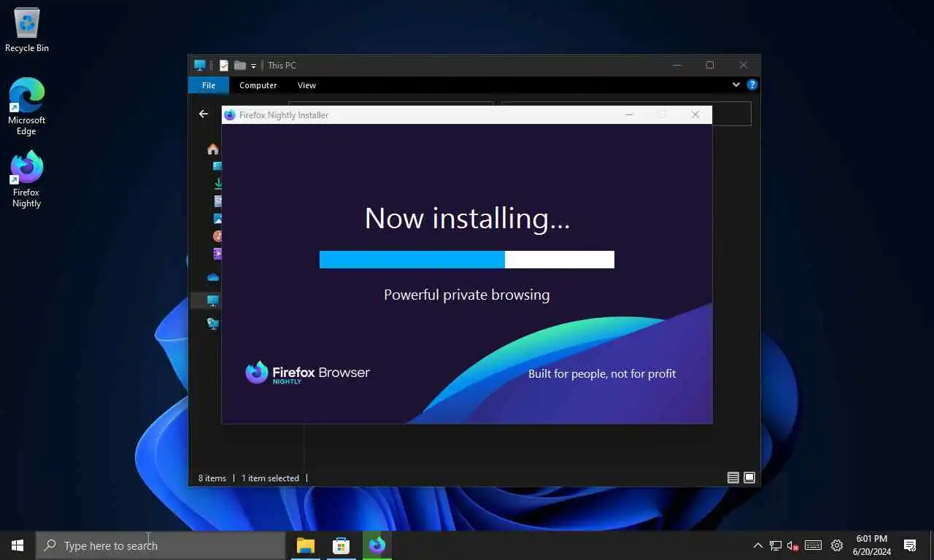Click the '8 items' status bar text
934x560 pixels.
(212, 478)
